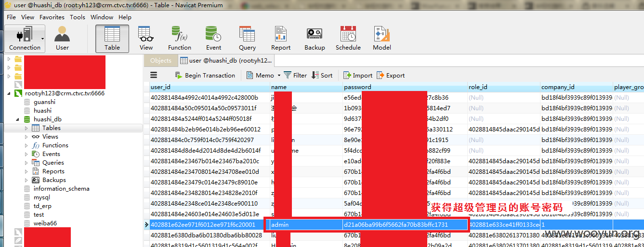Select the td_erp database
Screen dimensions: 644x247
pyautogui.click(x=42, y=206)
